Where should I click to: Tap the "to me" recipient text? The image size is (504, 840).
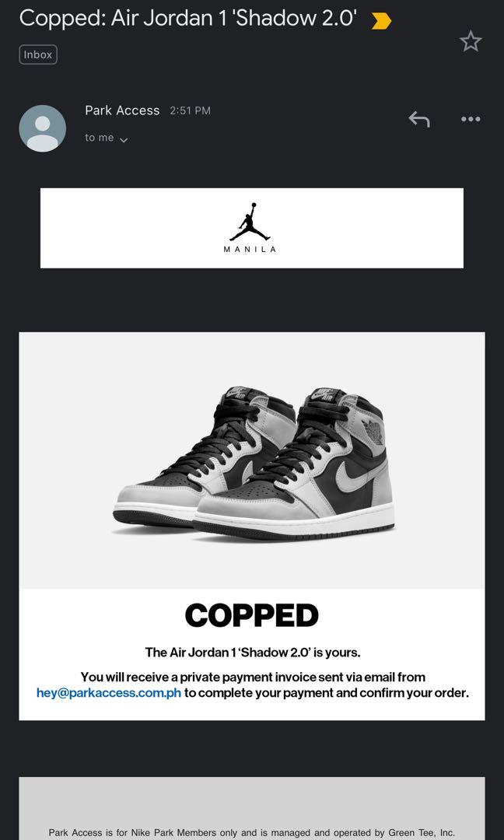click(x=99, y=138)
